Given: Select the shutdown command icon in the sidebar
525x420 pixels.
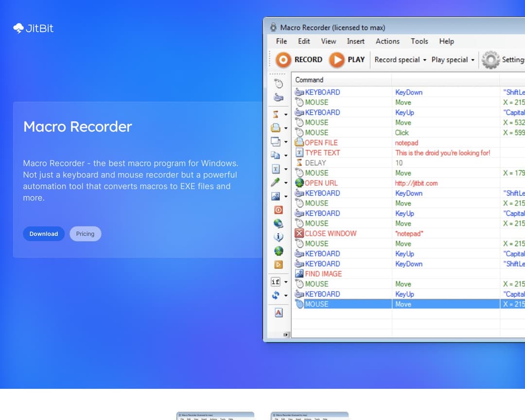Looking at the screenshot, I should pyautogui.click(x=278, y=210).
